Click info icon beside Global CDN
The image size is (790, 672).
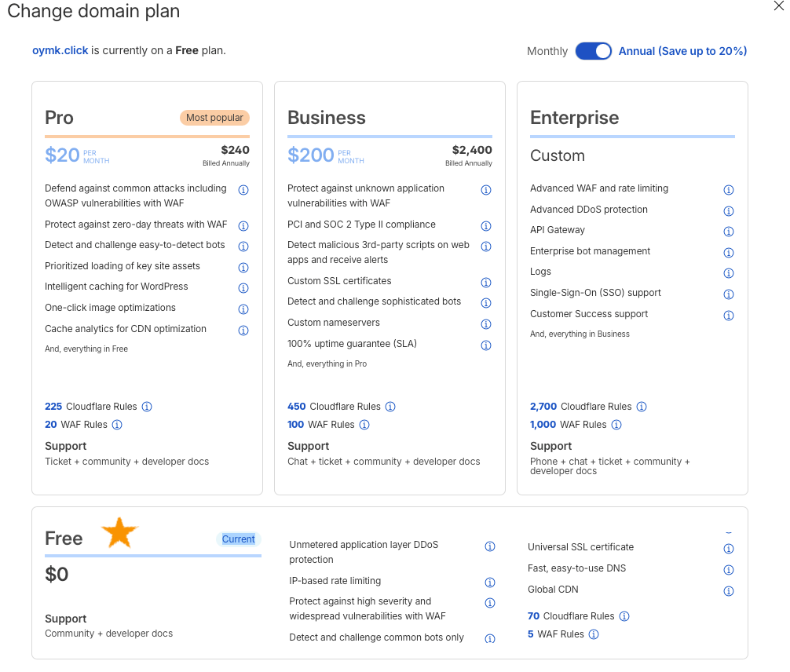pos(729,591)
